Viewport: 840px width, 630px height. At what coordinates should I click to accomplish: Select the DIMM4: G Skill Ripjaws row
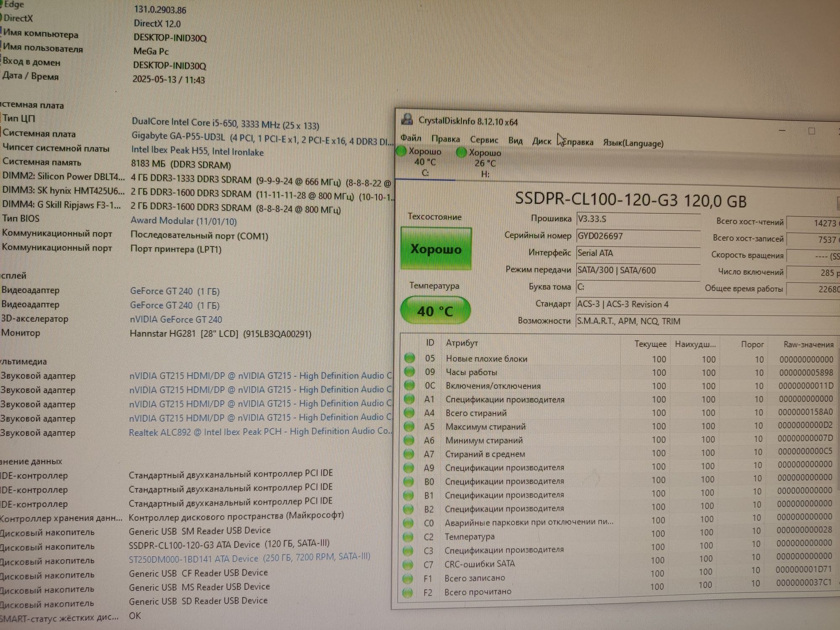[x=171, y=207]
